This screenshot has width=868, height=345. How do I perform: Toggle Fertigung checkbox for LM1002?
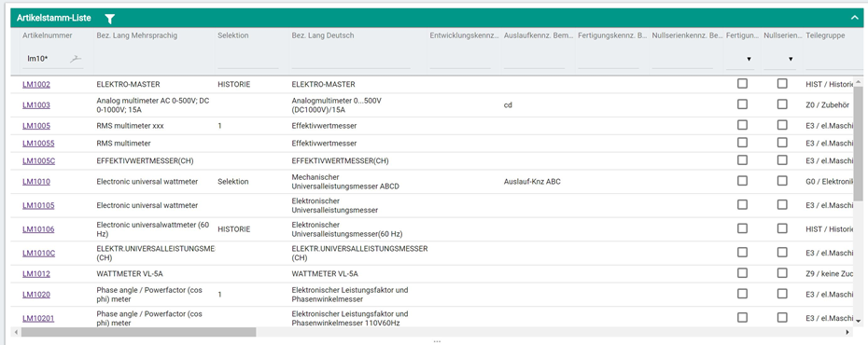742,84
